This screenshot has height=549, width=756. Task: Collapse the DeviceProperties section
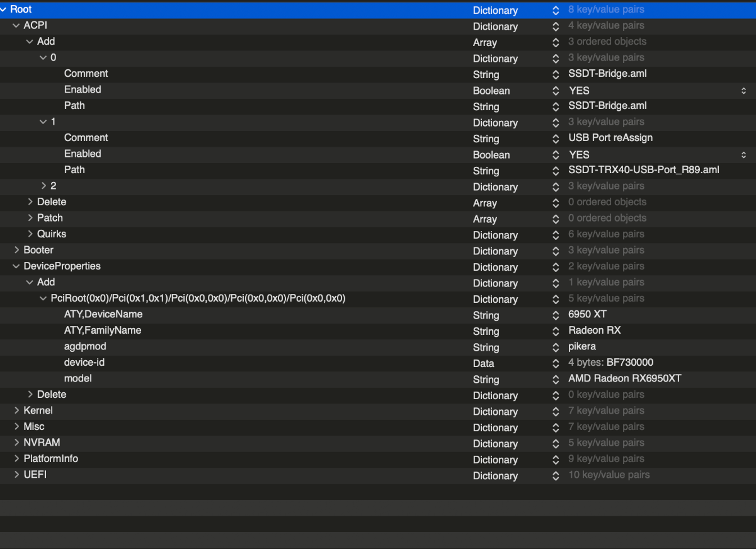tap(17, 266)
